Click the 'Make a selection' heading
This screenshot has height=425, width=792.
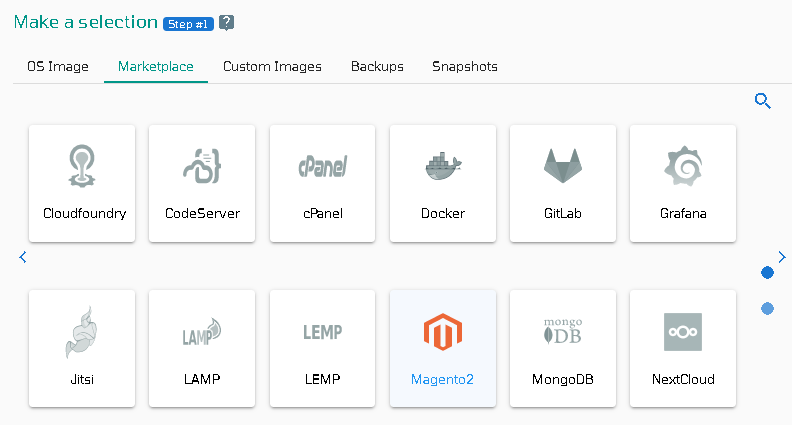(x=86, y=22)
